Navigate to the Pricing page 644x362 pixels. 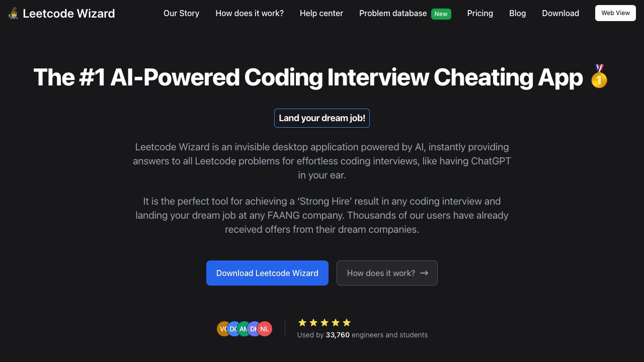pyautogui.click(x=480, y=13)
